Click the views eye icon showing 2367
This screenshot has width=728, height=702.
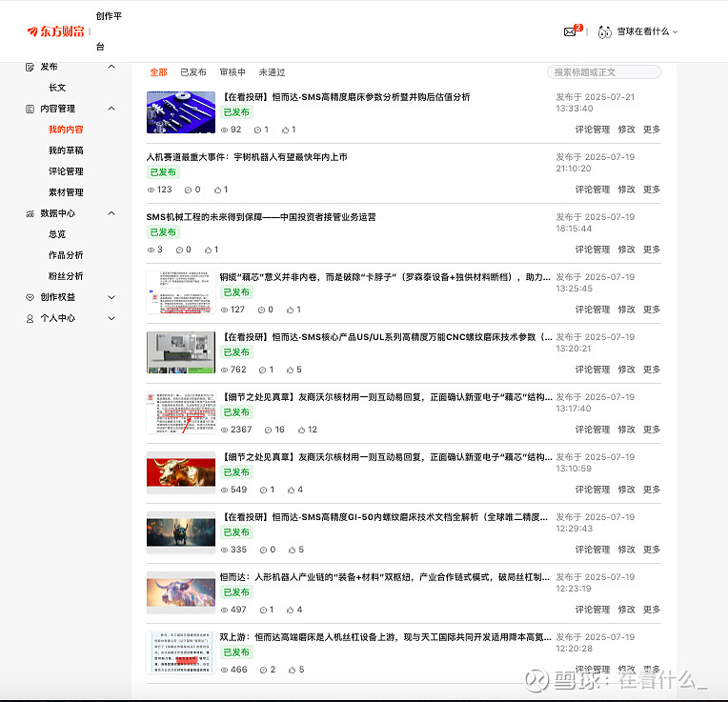pos(224,431)
